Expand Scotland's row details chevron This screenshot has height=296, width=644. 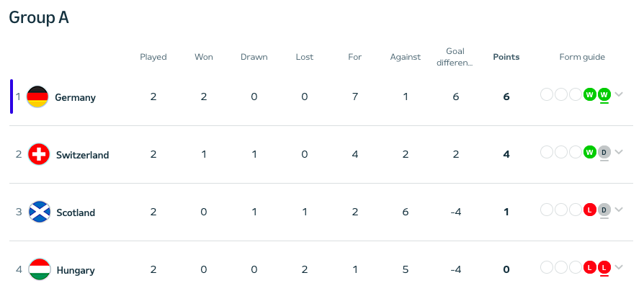619,210
